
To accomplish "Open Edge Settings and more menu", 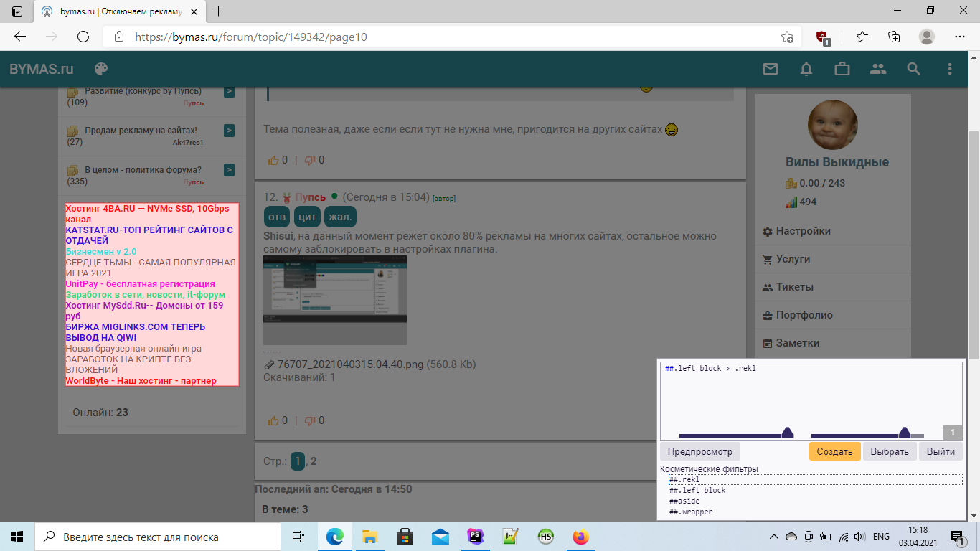I will (x=960, y=37).
